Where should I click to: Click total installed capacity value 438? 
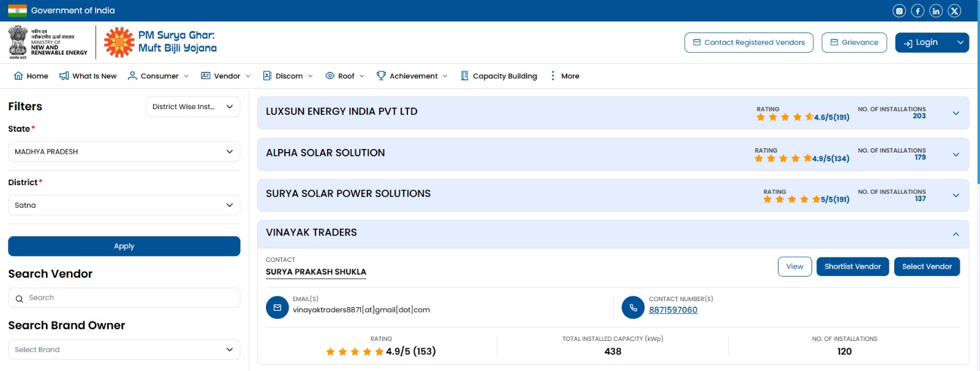612,351
